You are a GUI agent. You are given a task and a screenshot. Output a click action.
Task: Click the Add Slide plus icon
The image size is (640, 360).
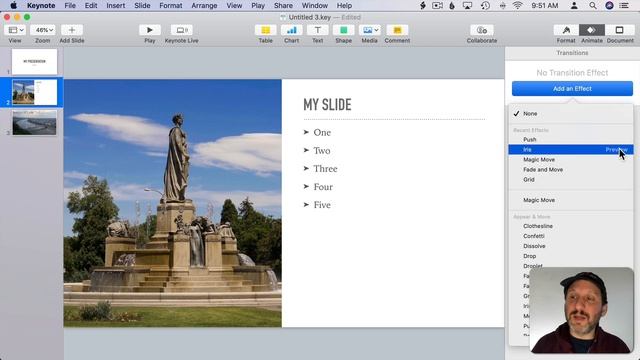point(72,30)
